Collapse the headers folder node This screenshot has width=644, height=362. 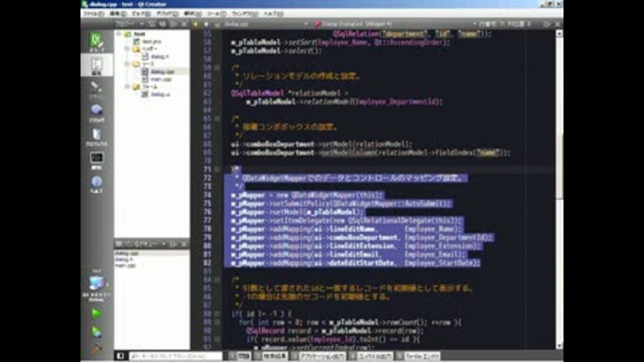tap(127, 49)
